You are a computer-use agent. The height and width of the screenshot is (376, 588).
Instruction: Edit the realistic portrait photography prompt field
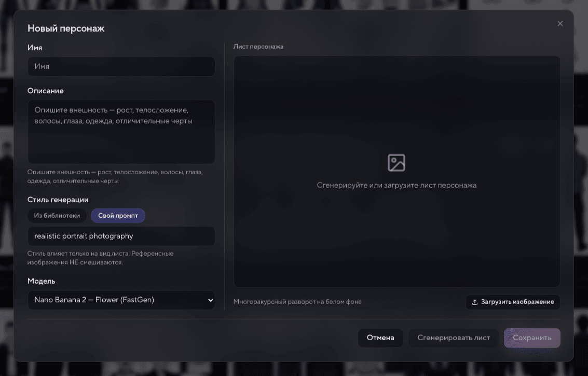[121, 236]
